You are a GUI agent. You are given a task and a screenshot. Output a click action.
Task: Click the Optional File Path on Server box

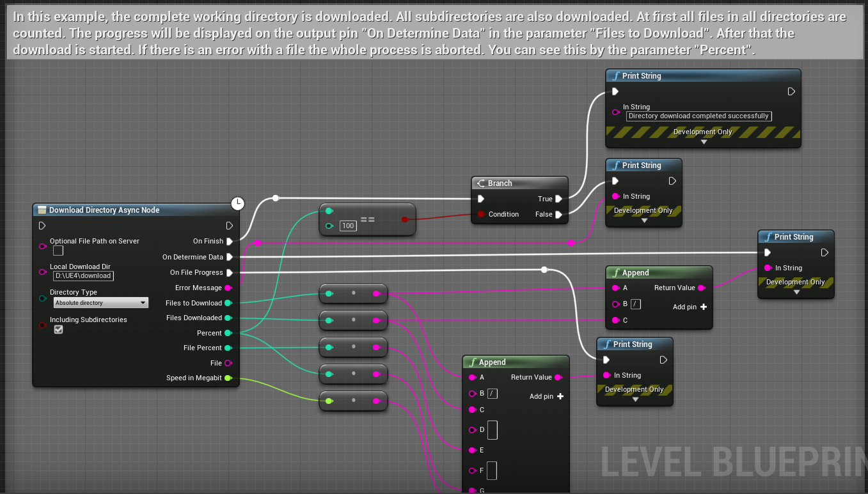point(58,251)
